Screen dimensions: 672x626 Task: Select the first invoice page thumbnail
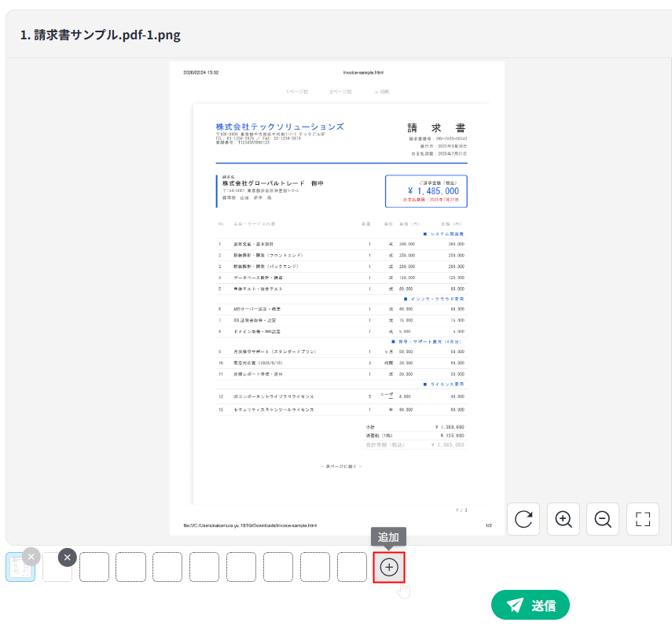(x=19, y=569)
